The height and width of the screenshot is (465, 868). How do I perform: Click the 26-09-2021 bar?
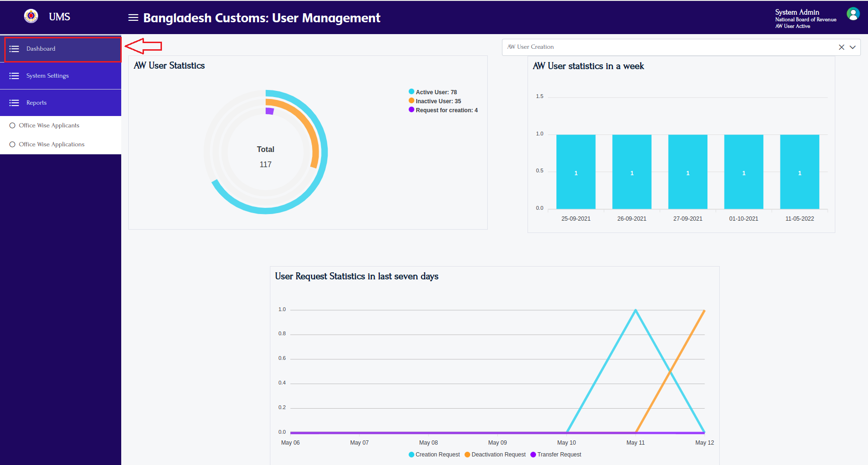click(632, 172)
